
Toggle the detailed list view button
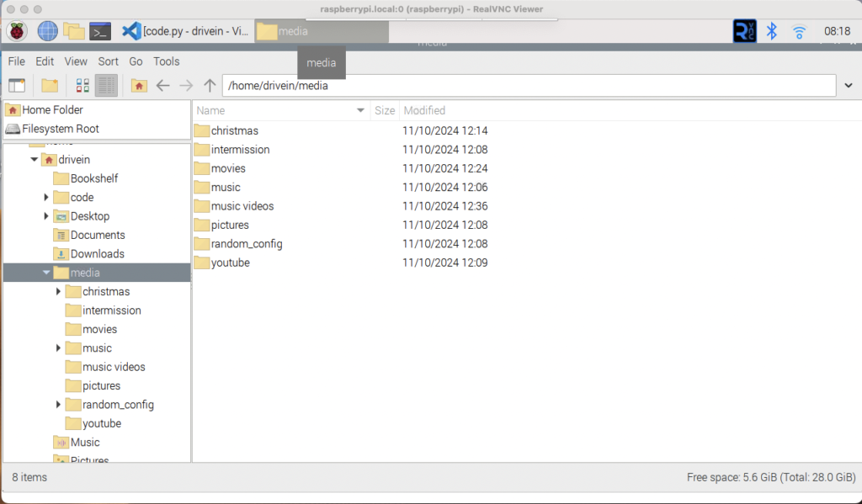106,85
